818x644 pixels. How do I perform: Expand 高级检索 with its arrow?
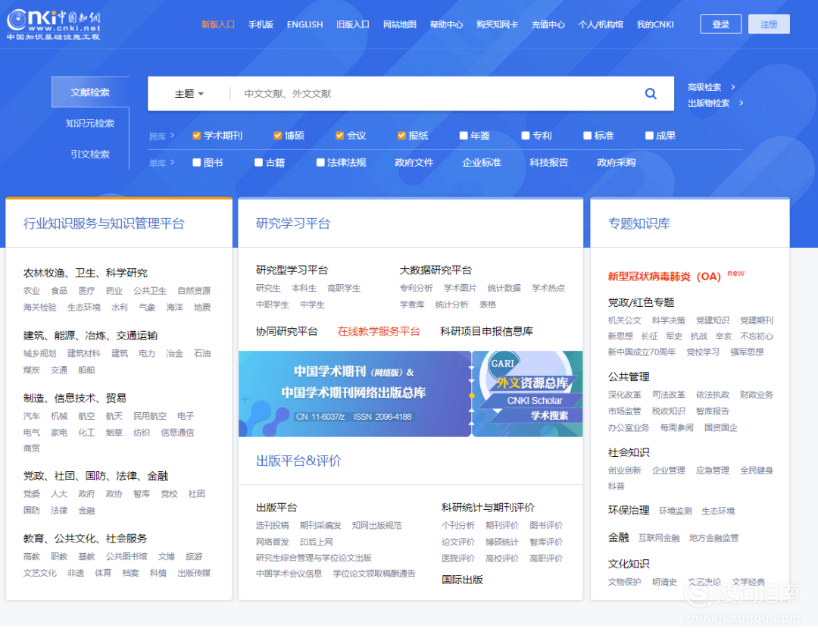pyautogui.click(x=711, y=87)
